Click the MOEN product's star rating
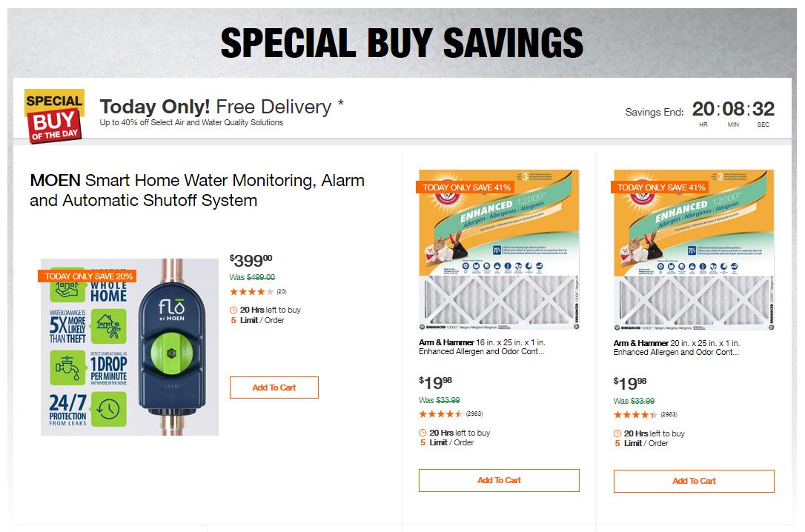Screen dimensions: 805x532 click(251, 292)
